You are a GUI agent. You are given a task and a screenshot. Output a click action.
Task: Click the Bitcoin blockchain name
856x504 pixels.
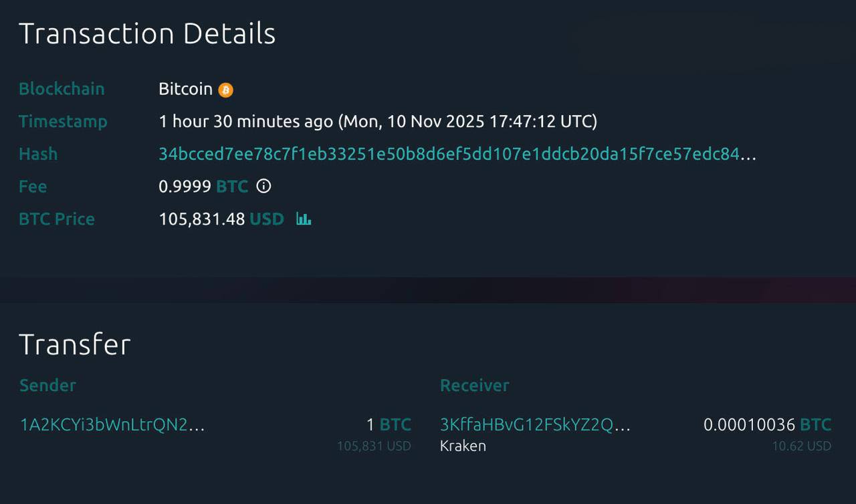[x=185, y=89]
